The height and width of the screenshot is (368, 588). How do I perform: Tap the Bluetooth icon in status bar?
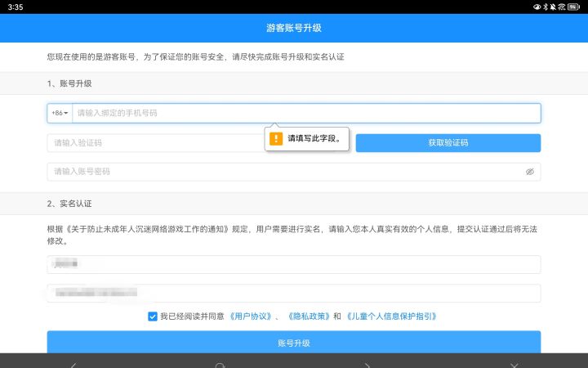click(546, 7)
